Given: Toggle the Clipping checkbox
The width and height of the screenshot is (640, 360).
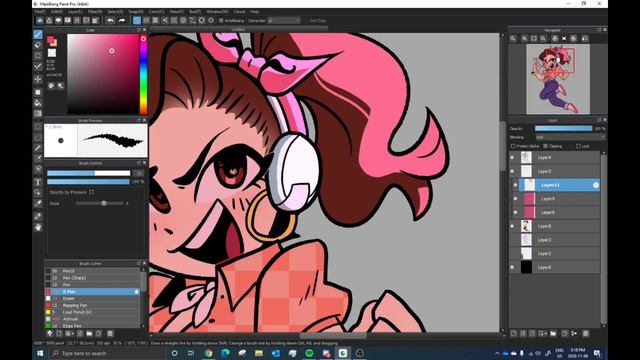Looking at the screenshot, I should pos(545,146).
